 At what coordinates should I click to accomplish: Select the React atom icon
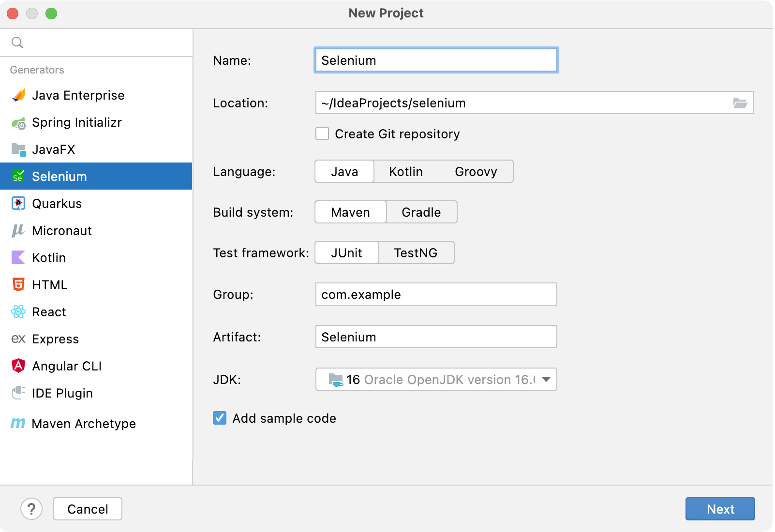[18, 312]
